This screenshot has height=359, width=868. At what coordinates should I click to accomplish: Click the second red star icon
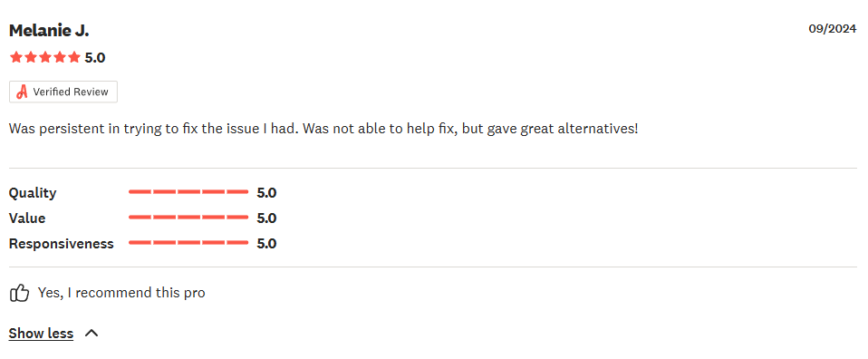(x=31, y=57)
